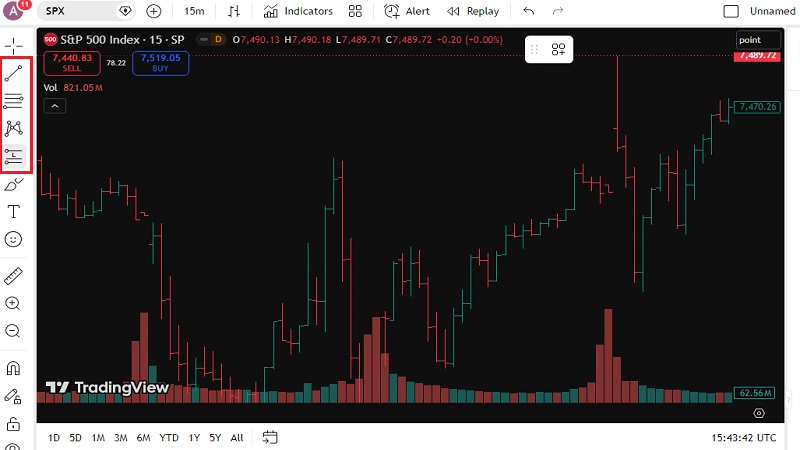Open the 15m interval dropdown
This screenshot has width=800, height=450.
coord(194,11)
